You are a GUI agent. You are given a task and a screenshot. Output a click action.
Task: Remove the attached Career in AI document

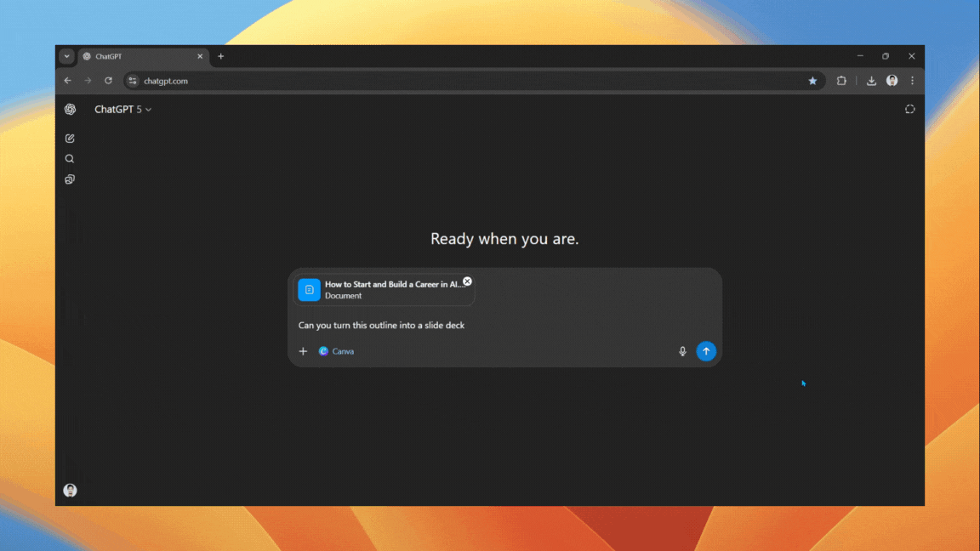467,281
